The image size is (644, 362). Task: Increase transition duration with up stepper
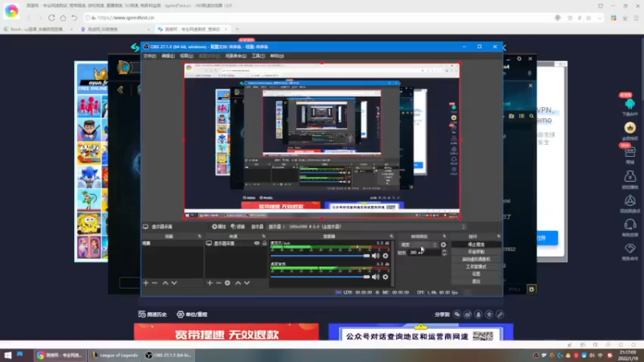click(444, 250)
